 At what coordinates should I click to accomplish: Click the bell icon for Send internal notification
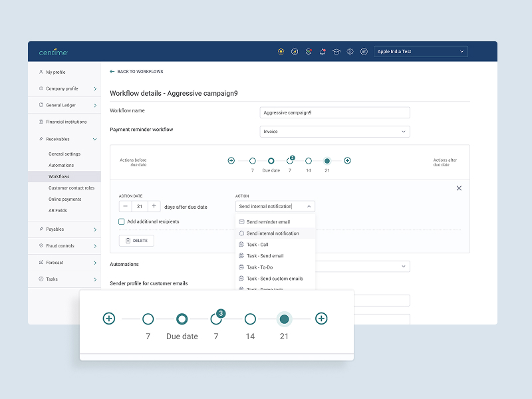[x=241, y=233]
